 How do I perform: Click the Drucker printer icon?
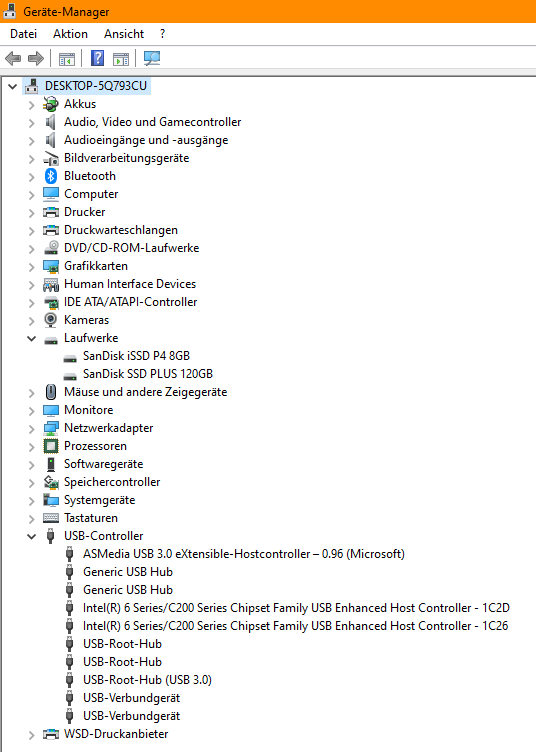51,212
